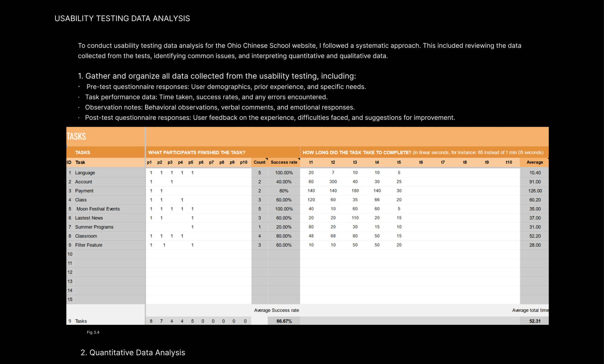Click Lastest News t3 value 110

355,218
